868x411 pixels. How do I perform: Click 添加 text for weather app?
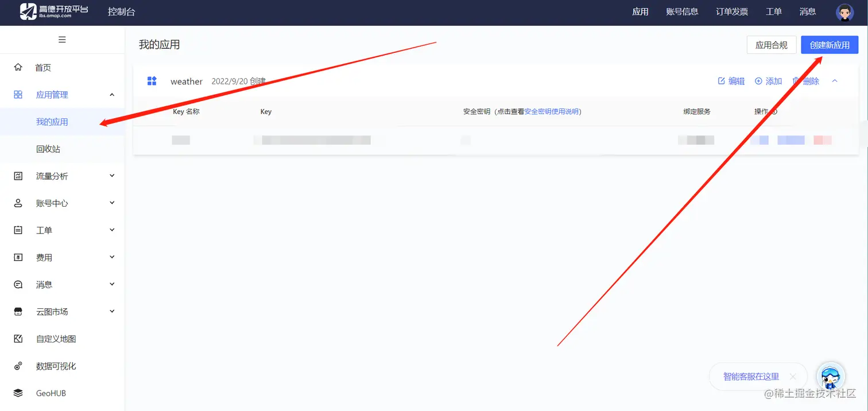click(x=774, y=81)
